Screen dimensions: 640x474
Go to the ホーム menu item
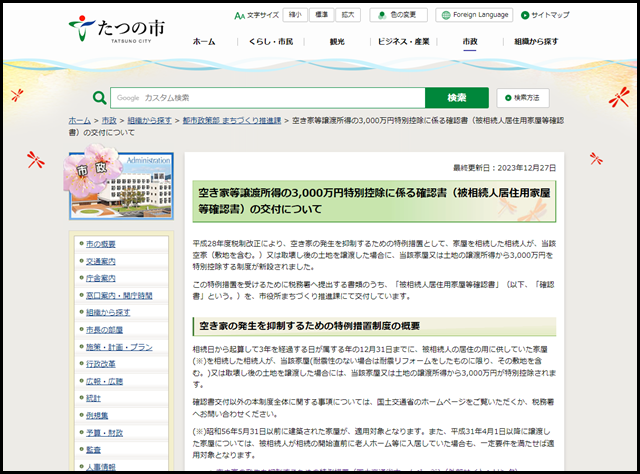204,41
